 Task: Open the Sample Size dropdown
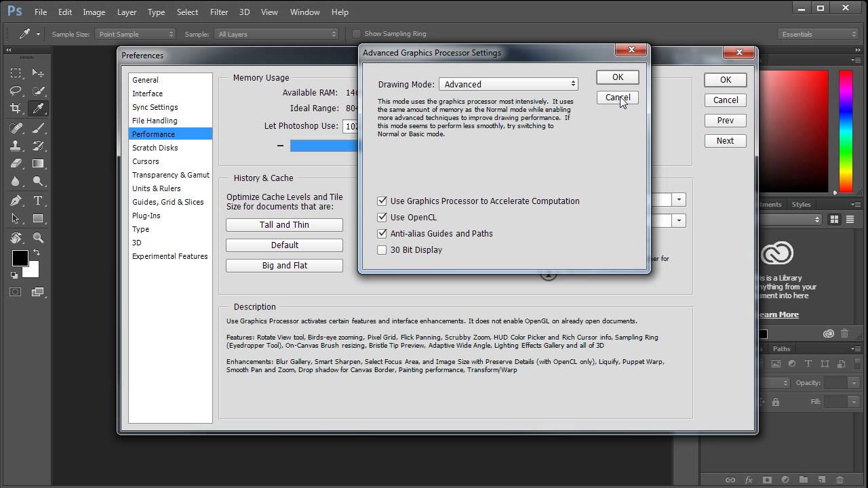pyautogui.click(x=135, y=34)
